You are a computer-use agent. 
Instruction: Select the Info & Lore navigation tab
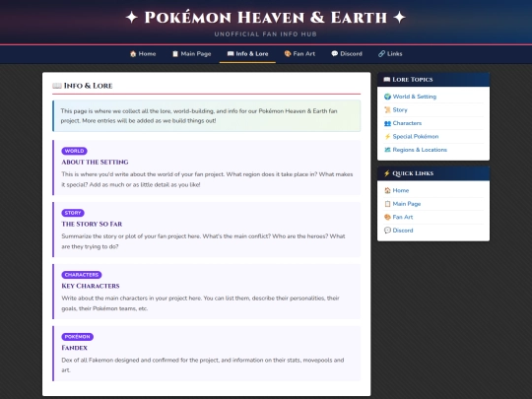point(247,53)
